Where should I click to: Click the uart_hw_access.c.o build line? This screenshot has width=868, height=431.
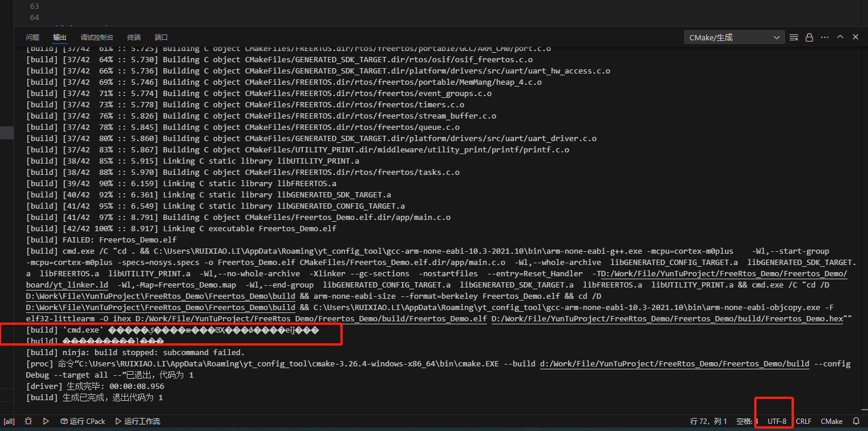[318, 71]
